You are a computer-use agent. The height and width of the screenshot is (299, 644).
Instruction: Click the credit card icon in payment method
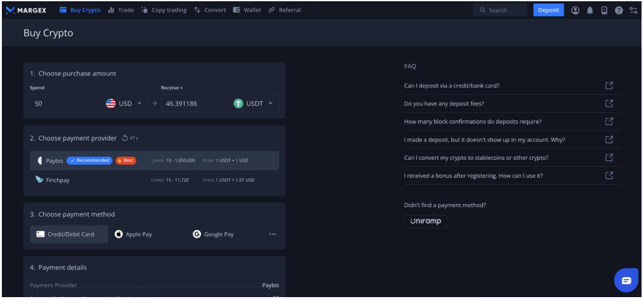click(40, 234)
